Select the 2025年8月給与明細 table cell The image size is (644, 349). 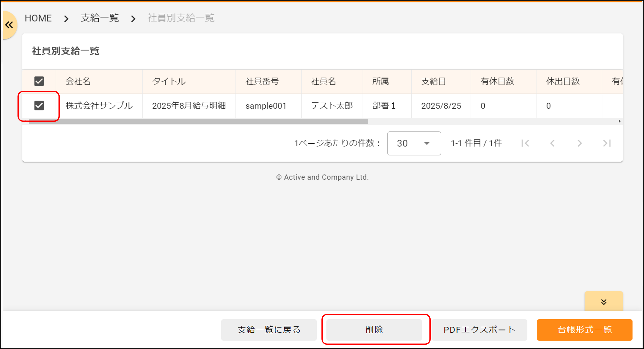pyautogui.click(x=189, y=105)
